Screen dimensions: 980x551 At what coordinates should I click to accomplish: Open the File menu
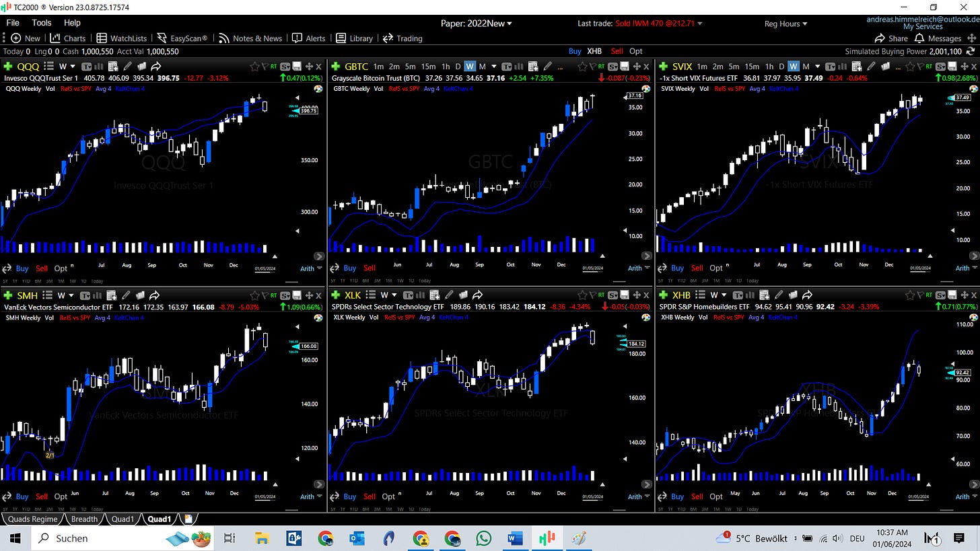[x=13, y=23]
